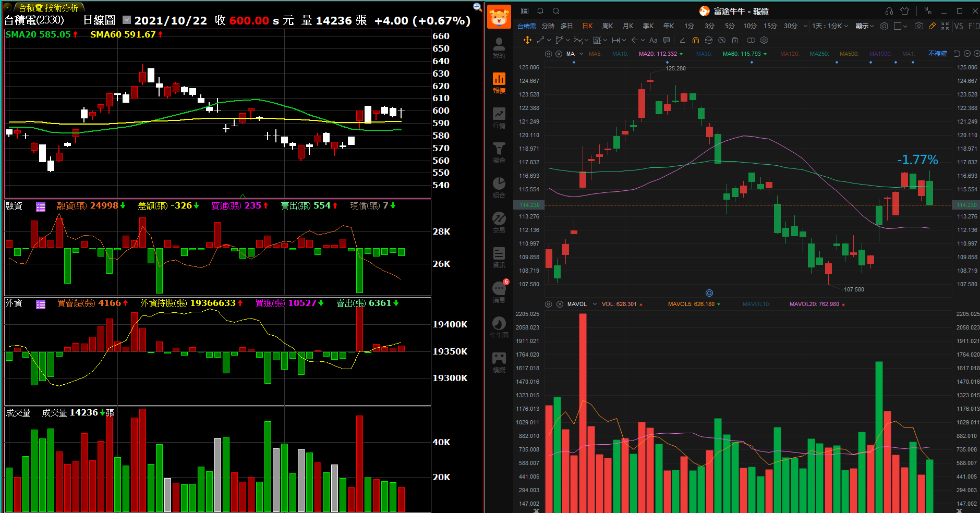980x513 pixels.
Task: Open the MAVOL indicator type dropdown
Action: [595, 304]
